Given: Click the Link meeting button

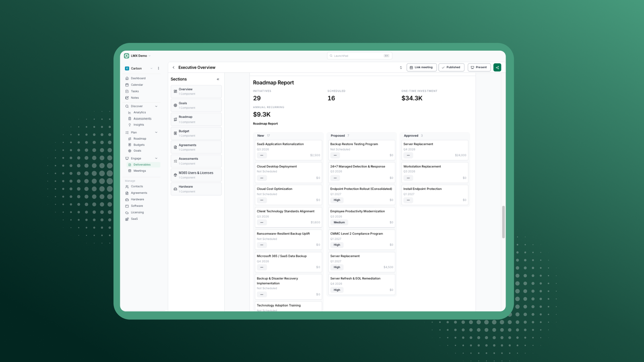Looking at the screenshot, I should click(x=421, y=68).
